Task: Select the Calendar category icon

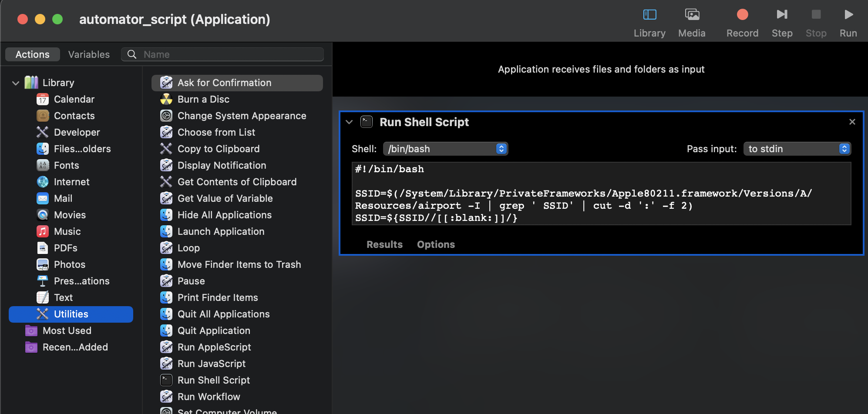Action: pos(42,99)
